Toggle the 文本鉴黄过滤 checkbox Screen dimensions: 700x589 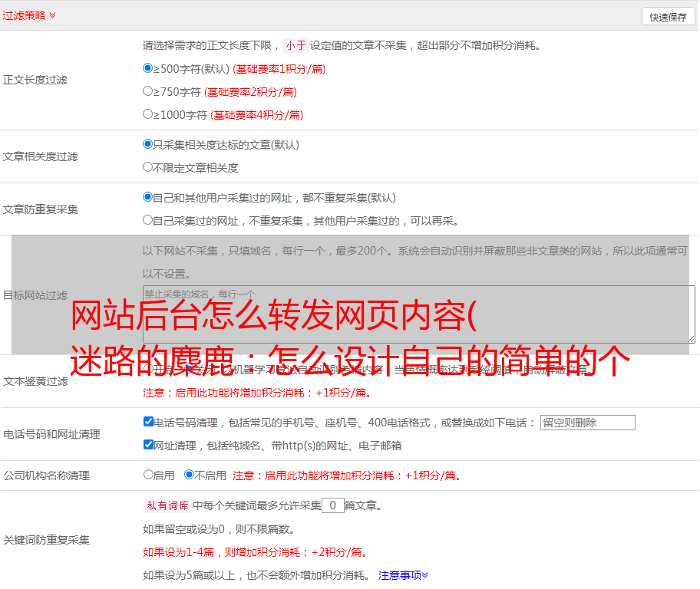coord(148,370)
